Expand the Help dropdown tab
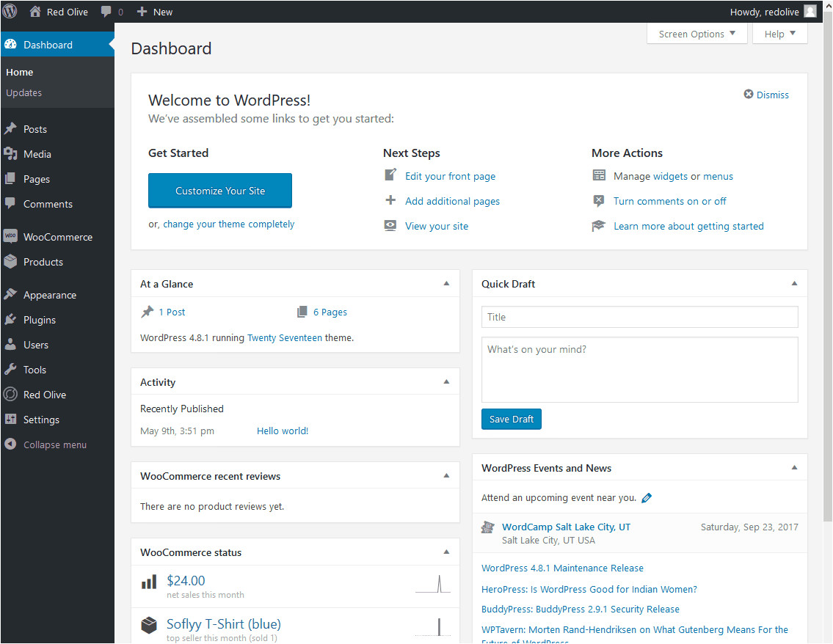The image size is (833, 644). [780, 34]
